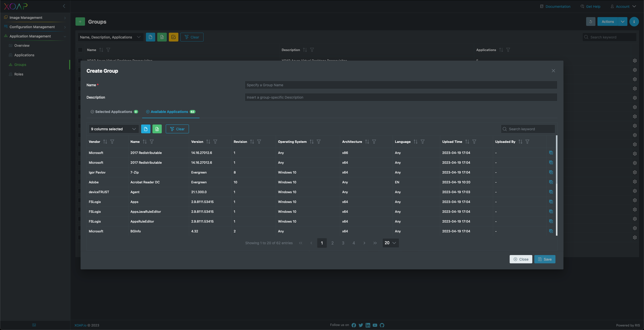This screenshot has width=644, height=330.
Task: Switch to Selected Applications tab
Action: 114,112
